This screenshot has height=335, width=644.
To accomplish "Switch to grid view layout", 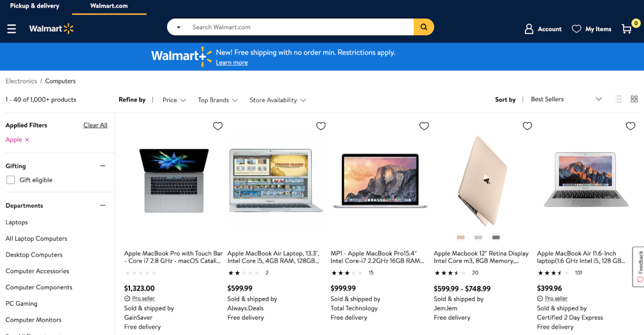I will (634, 99).
